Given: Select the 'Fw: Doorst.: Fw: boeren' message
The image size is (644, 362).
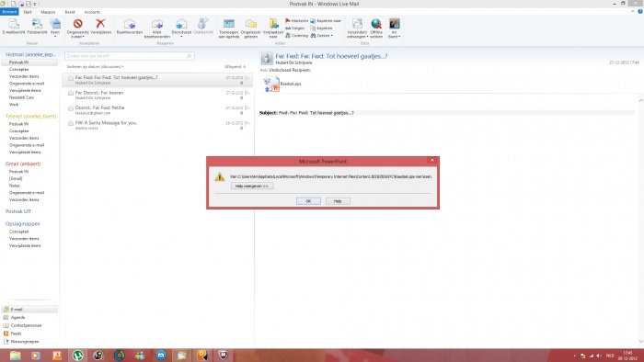Looking at the screenshot, I should pos(157,96).
